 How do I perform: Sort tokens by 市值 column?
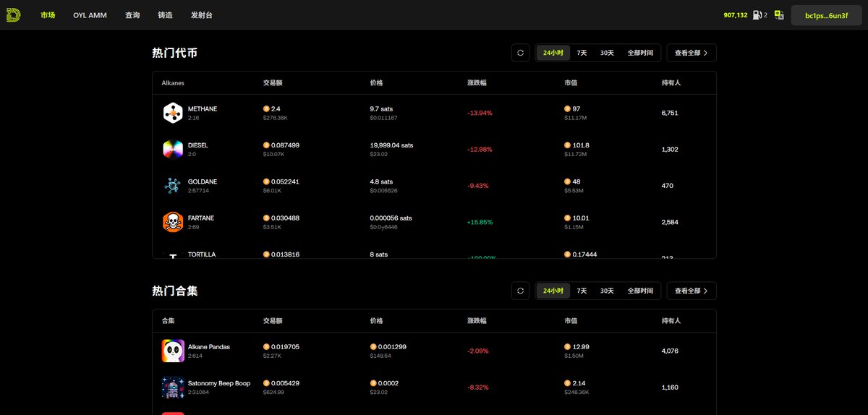[x=571, y=83]
